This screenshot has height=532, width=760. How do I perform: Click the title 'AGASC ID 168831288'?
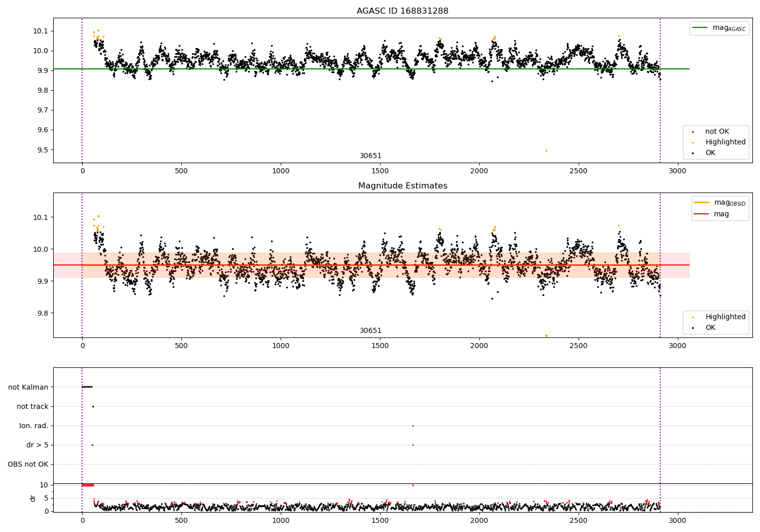click(402, 11)
